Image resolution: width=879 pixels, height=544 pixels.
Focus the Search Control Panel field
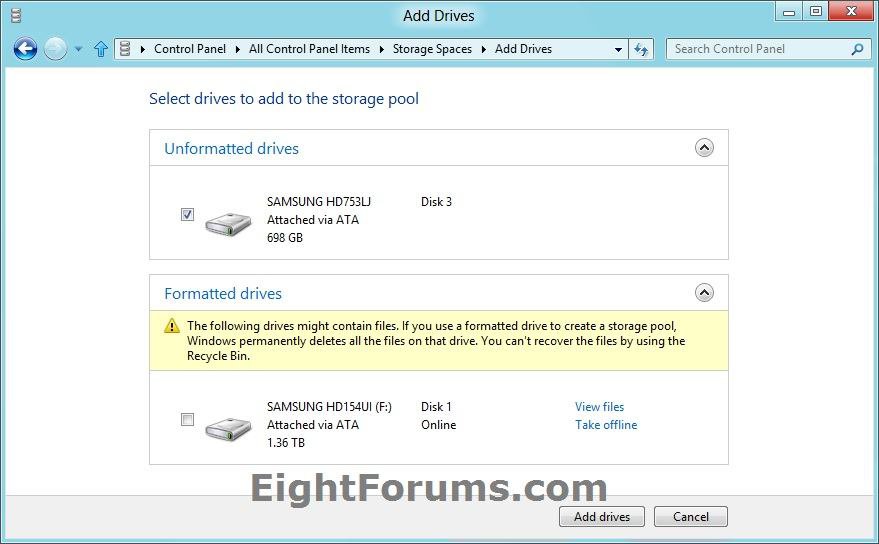(x=758, y=49)
